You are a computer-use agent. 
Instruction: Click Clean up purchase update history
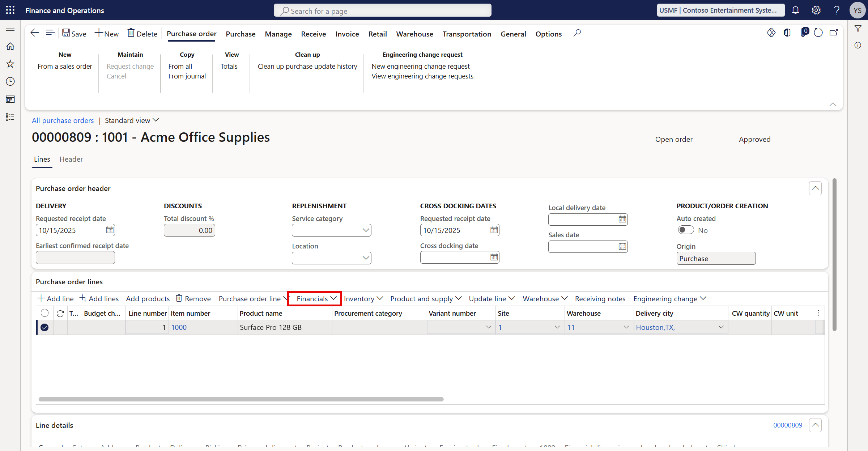coord(307,66)
